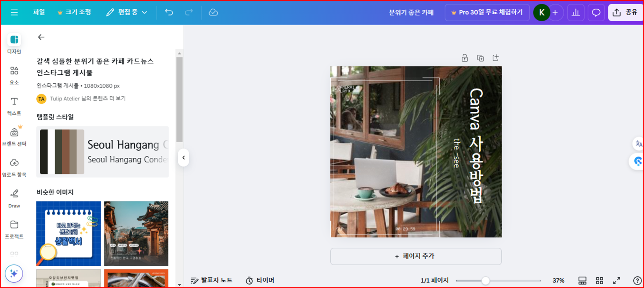This screenshot has width=644, height=288.
Task: Open the translate icon on right edge
Action: (639, 144)
